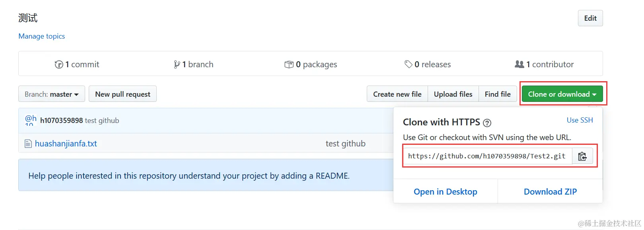Click the Create new file button

397,94
